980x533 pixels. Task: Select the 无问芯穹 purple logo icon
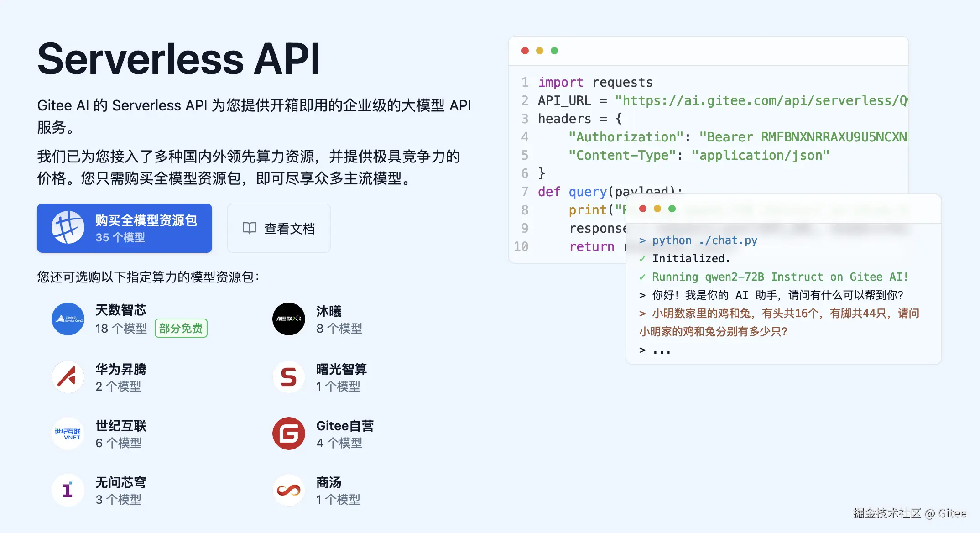[x=68, y=490]
